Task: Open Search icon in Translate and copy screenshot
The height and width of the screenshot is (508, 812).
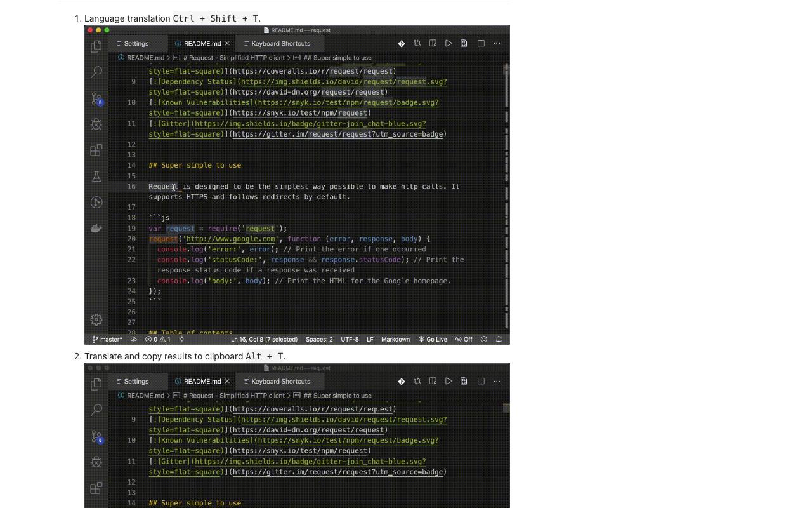Action: coord(96,410)
